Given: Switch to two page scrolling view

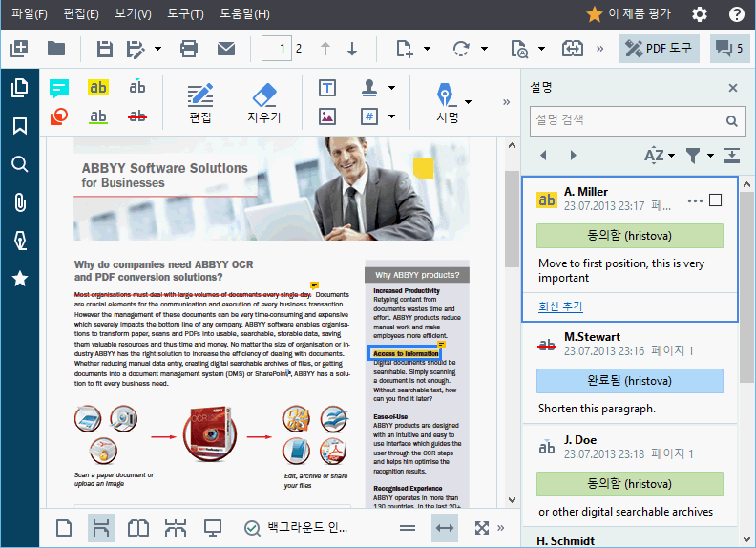Looking at the screenshot, I should coord(176,528).
